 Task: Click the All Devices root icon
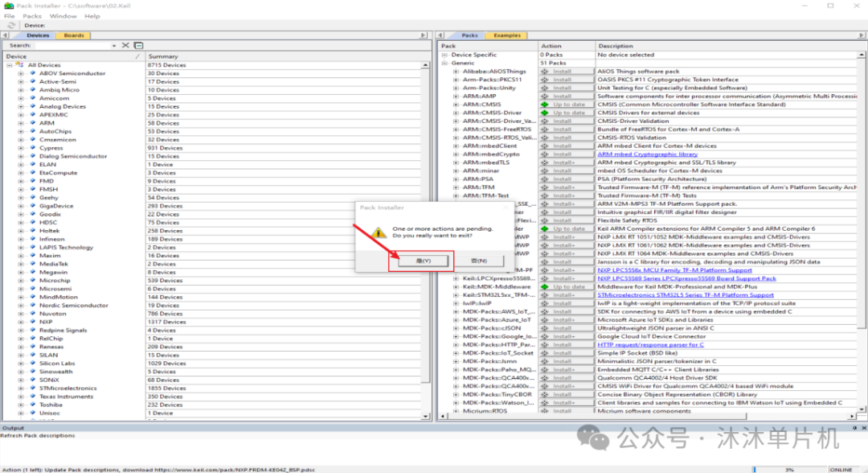[x=20, y=65]
